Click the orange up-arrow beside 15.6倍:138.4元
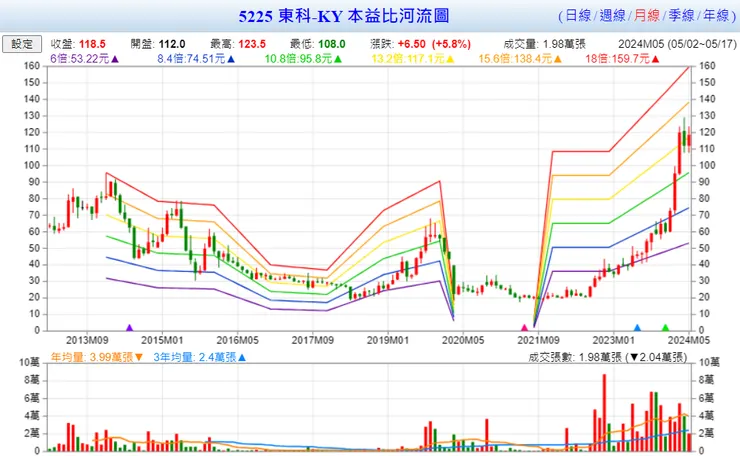 point(558,59)
